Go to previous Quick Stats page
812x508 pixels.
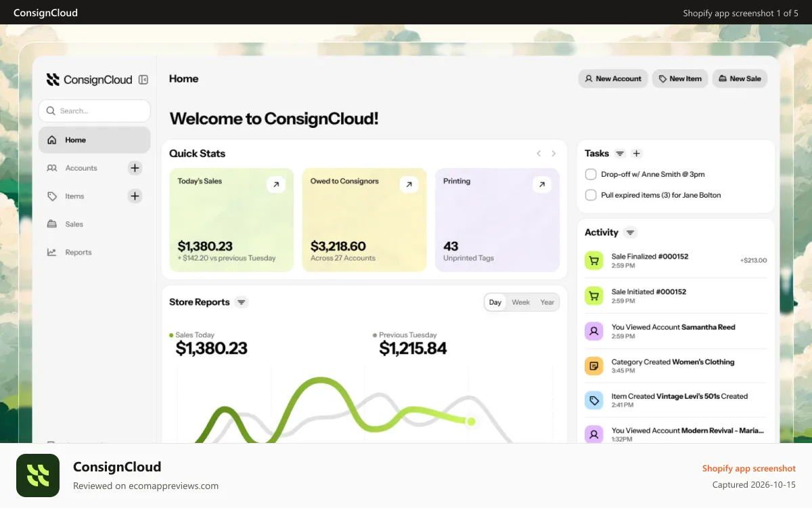click(x=539, y=154)
